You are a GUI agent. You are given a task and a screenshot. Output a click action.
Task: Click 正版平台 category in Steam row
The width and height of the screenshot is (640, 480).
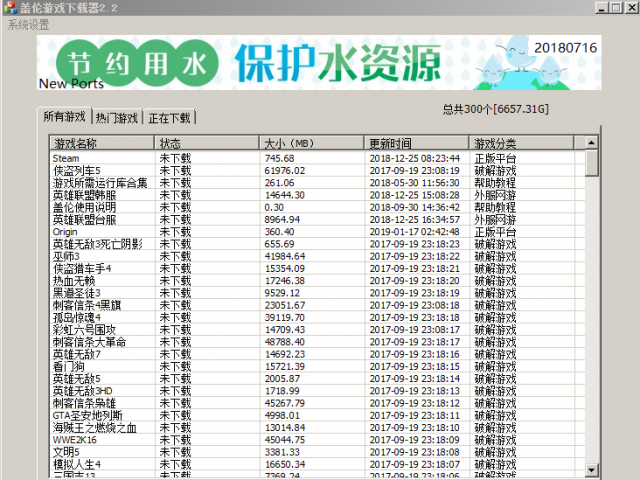pyautogui.click(x=495, y=158)
